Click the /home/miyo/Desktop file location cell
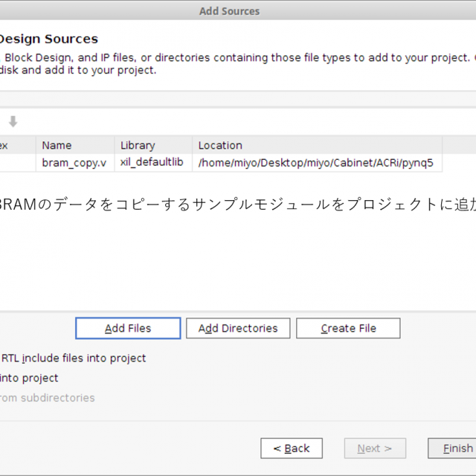Viewport: 476px width, 476px height. pyautogui.click(x=315, y=162)
